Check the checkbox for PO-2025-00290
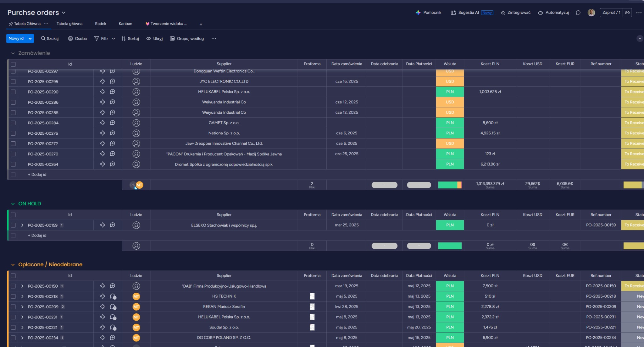644x347 pixels. click(x=13, y=92)
